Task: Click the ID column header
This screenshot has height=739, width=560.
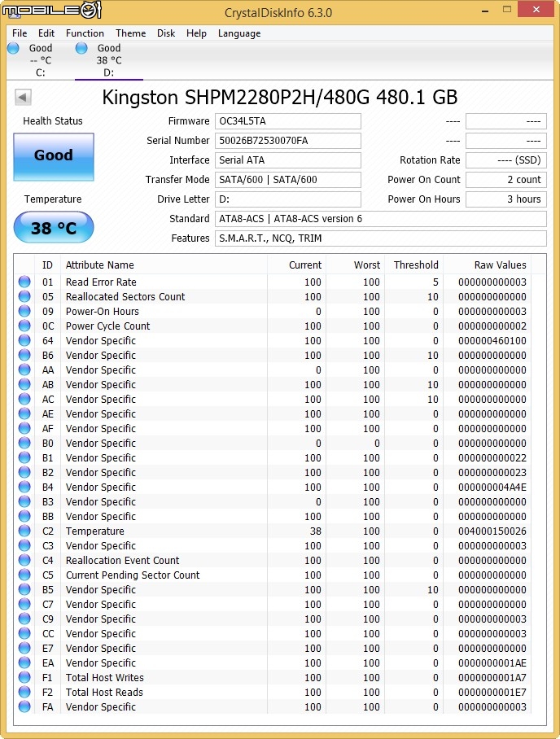Action: point(47,265)
